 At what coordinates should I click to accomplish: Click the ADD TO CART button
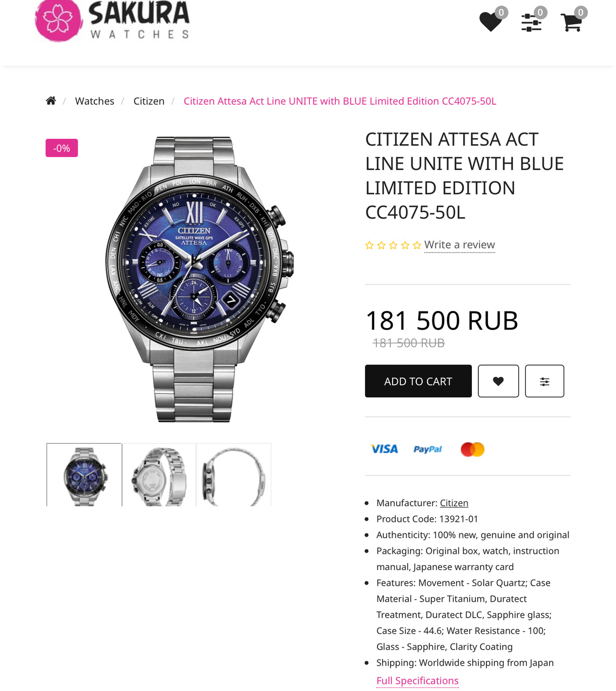coord(418,381)
